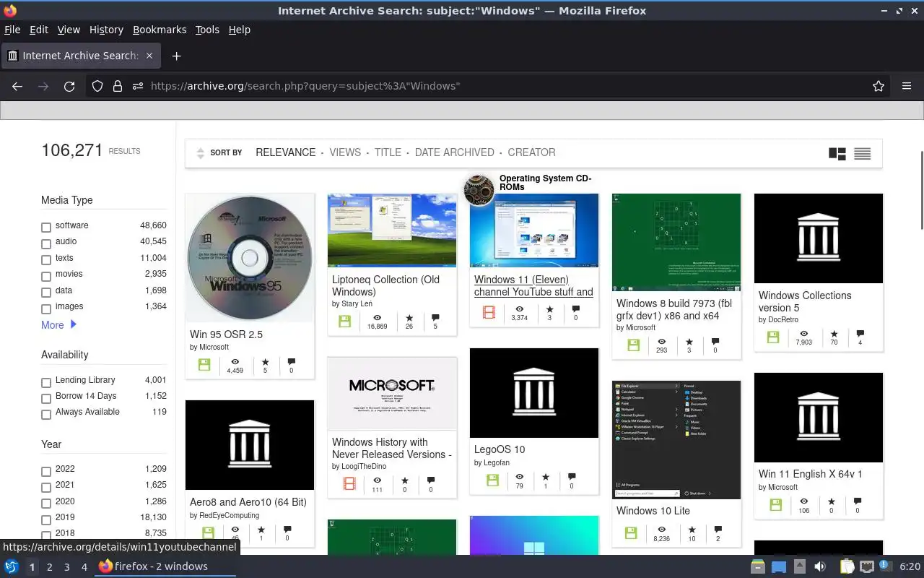This screenshot has height=578, width=924.
Task: Open the History menu
Action: pyautogui.click(x=106, y=30)
